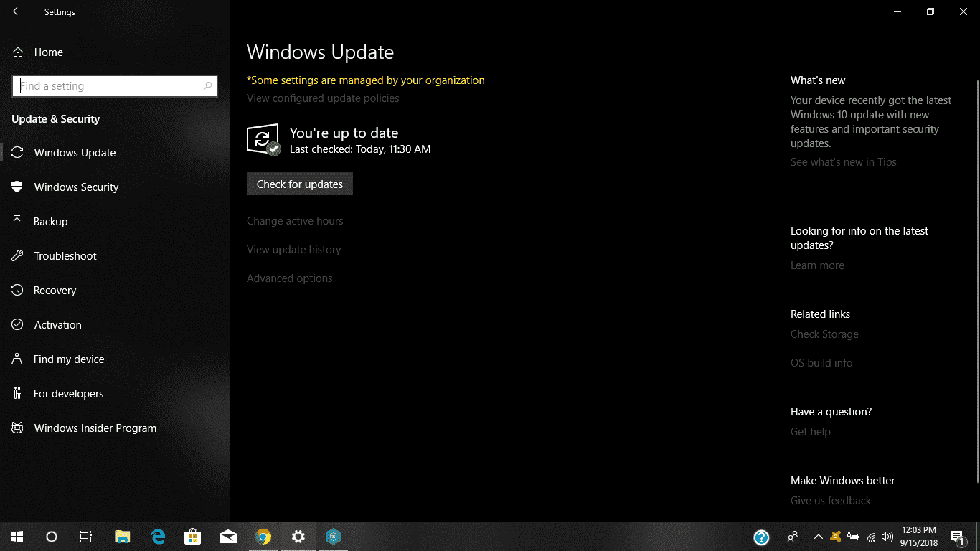Open the Wi-Fi network tray icon
This screenshot has height=551, width=980.
(871, 537)
